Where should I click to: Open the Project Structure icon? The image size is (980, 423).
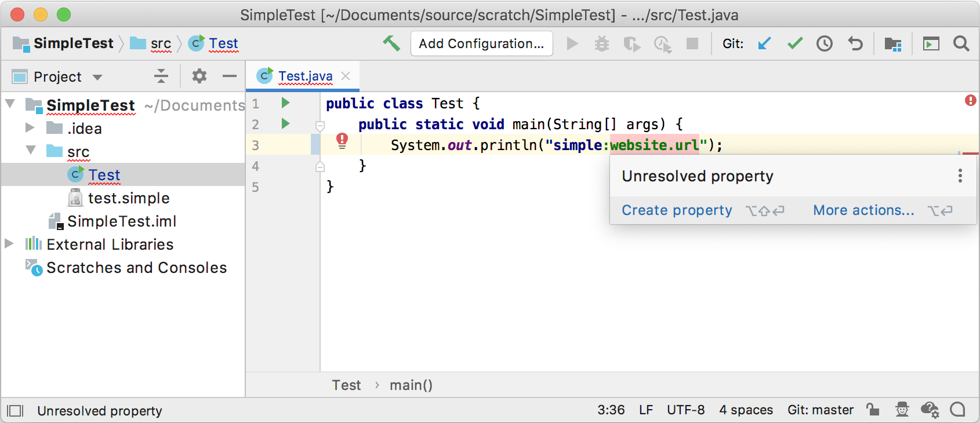tap(892, 44)
